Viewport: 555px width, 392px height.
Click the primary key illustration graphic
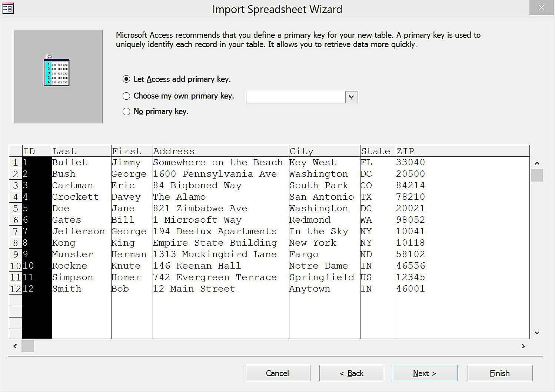(57, 72)
